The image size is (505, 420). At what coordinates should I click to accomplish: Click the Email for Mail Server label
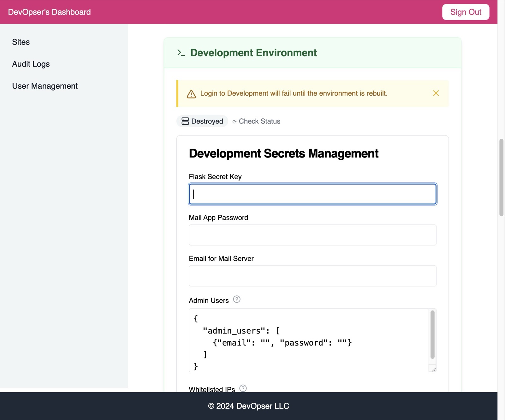(x=221, y=259)
